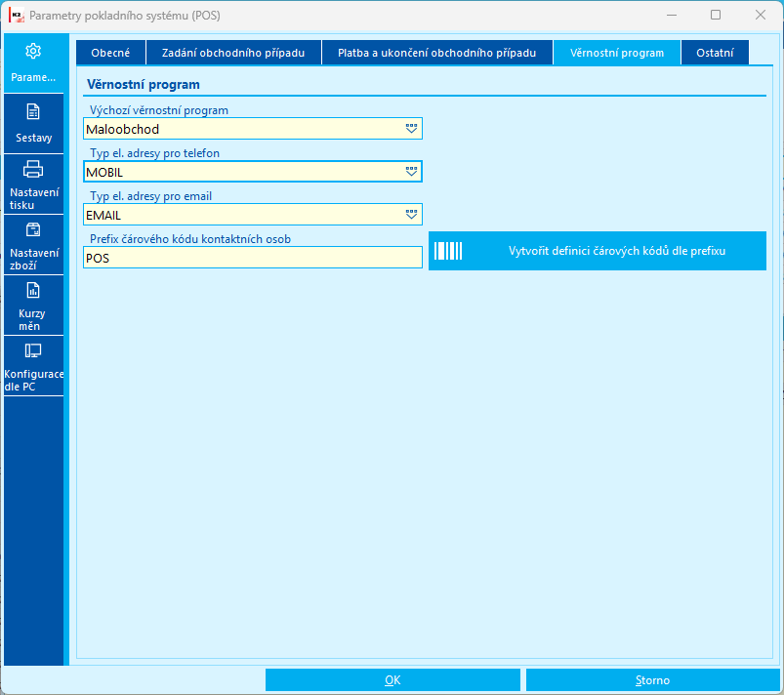Expand Typ el. adresy pro telefon dropdown arrow
784x695 pixels.
(x=411, y=172)
